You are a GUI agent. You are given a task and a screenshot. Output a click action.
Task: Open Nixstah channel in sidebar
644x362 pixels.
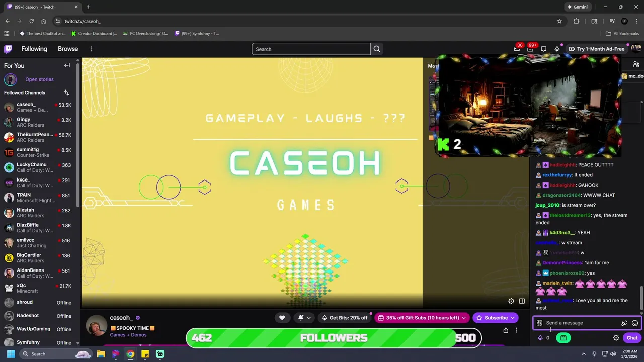(x=38, y=213)
